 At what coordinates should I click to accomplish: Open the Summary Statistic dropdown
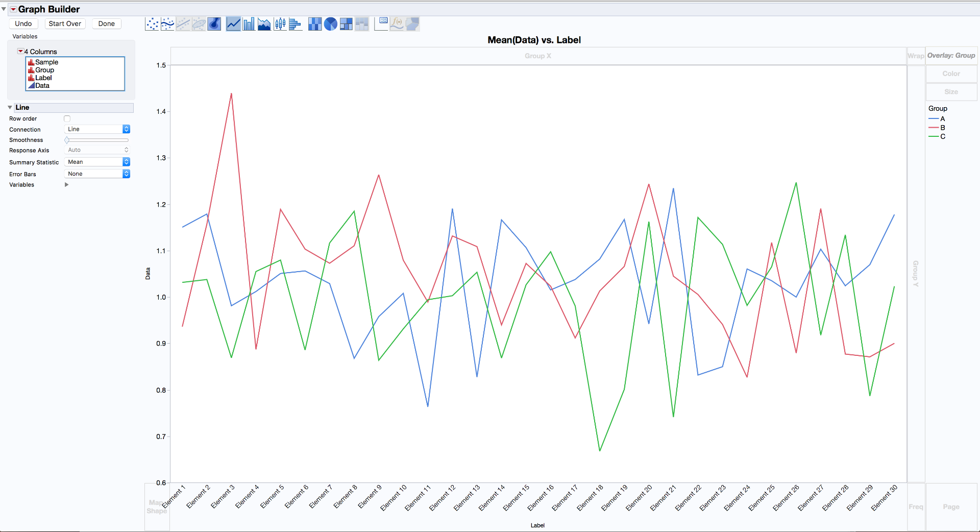(x=97, y=162)
